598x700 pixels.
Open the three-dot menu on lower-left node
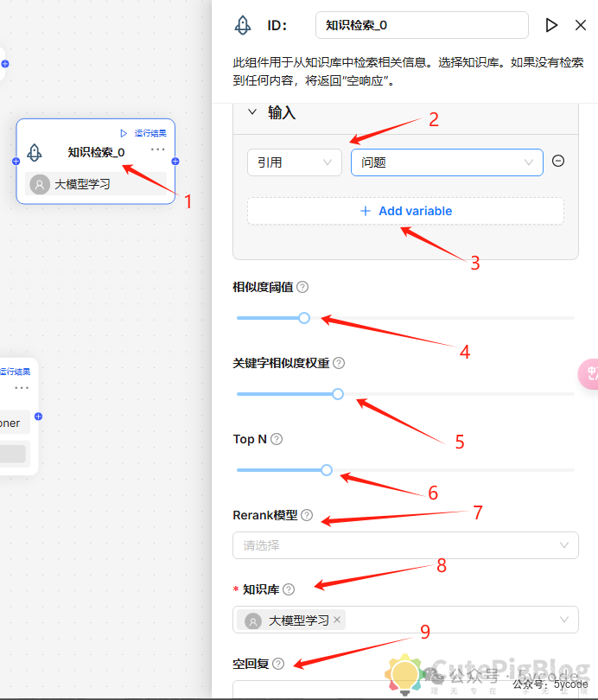(22, 387)
